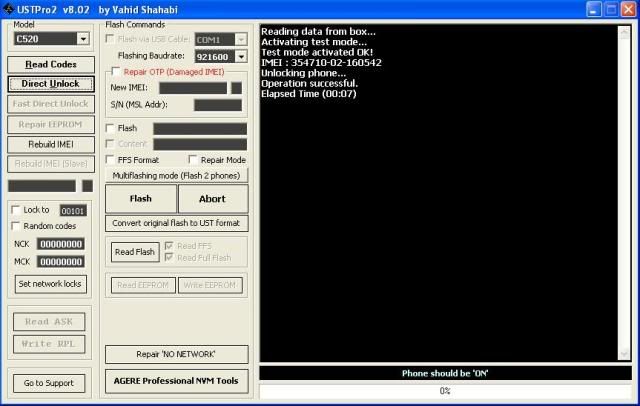
Task: Click the Read Codes button
Action: click(51, 64)
